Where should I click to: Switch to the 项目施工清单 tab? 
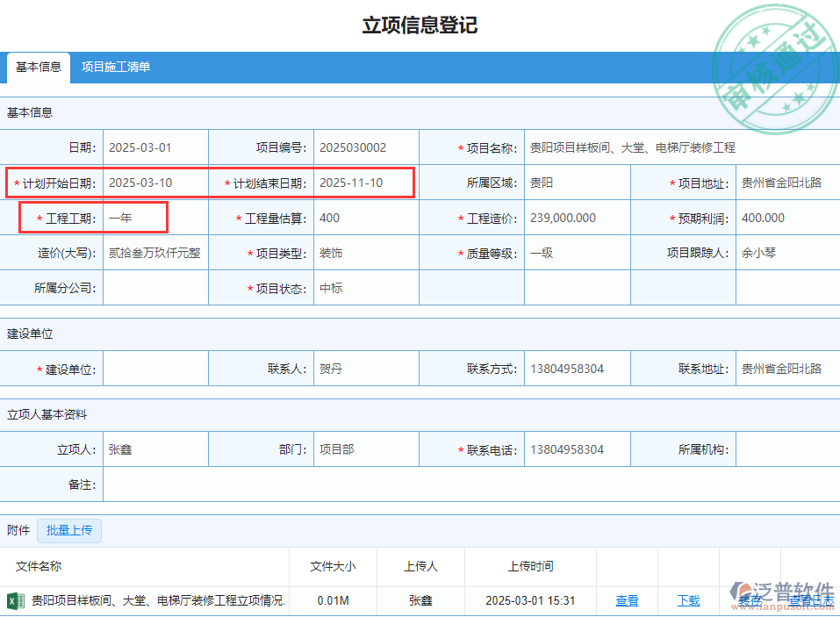115,67
